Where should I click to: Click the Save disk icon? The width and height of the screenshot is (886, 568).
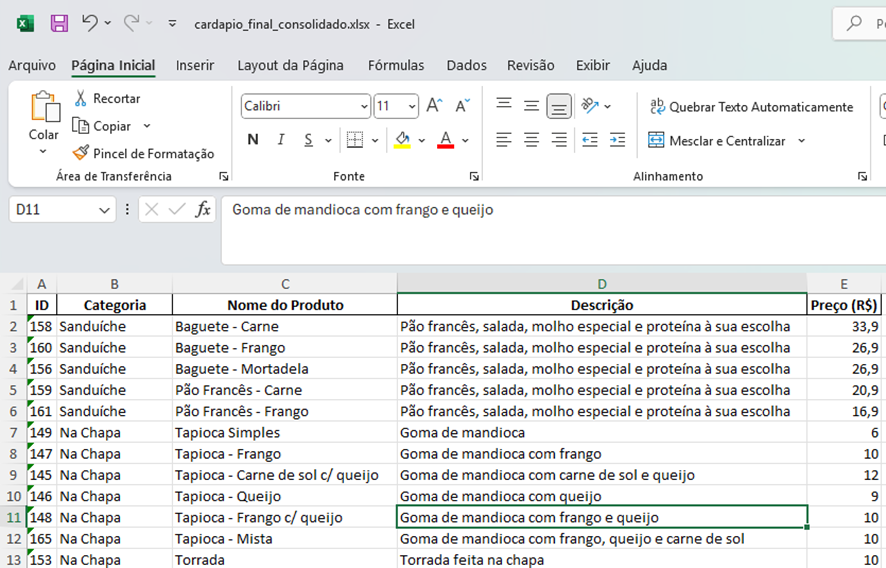[59, 23]
